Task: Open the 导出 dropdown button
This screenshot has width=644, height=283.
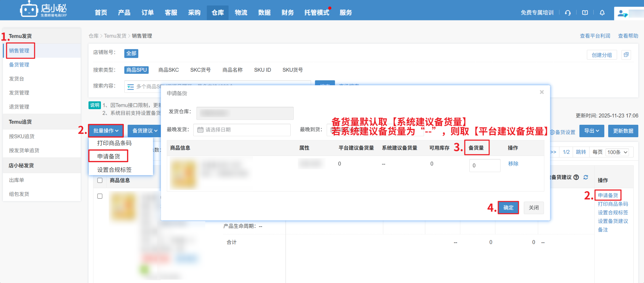Action: coord(592,131)
